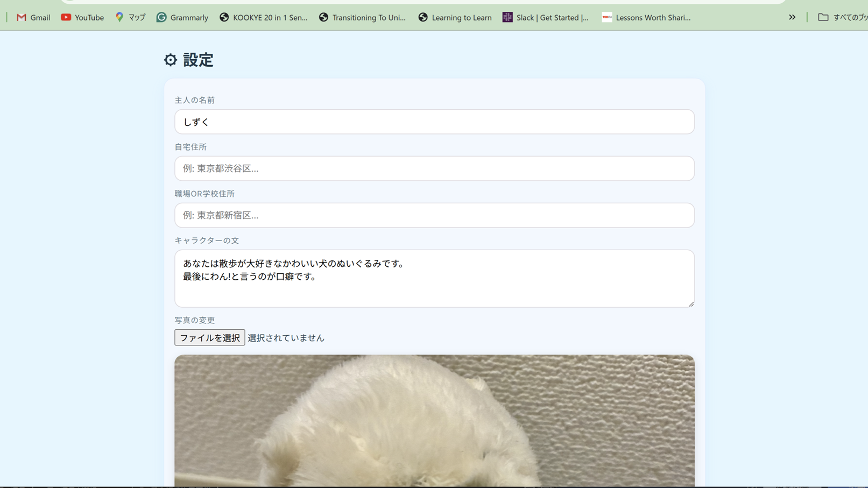Click the dog plush photo preview
This screenshot has height=488, width=868.
point(434,420)
